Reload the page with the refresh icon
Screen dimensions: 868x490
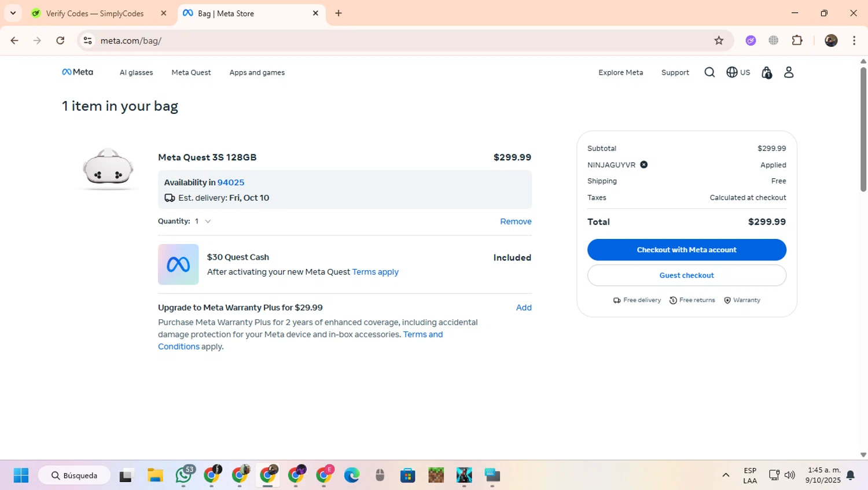pos(60,40)
